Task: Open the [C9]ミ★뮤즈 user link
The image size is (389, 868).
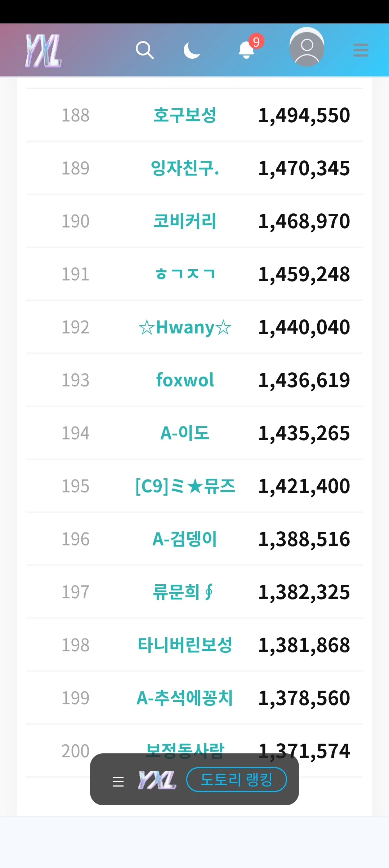Action: (x=185, y=486)
